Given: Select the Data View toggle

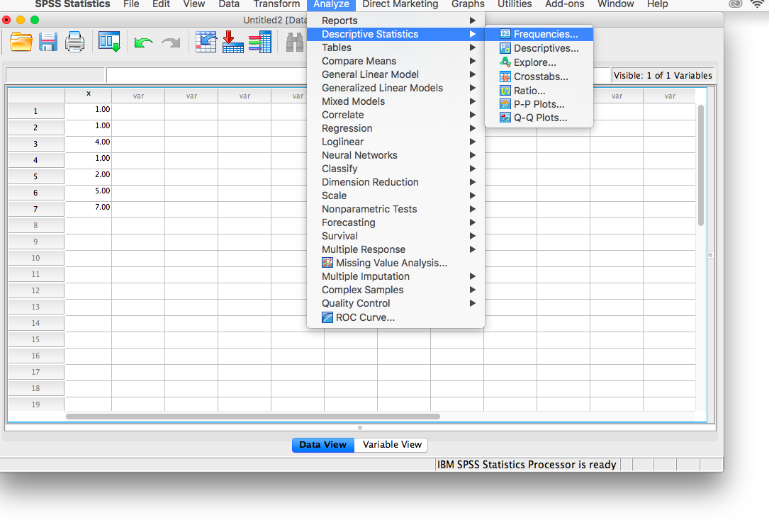Looking at the screenshot, I should [322, 445].
